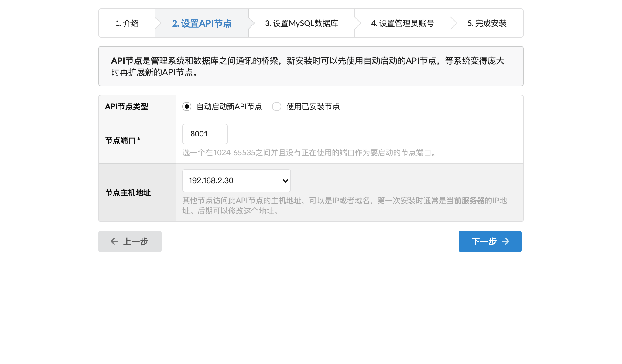Click the 上一步 back button
This screenshot has height=364, width=622.
click(x=130, y=241)
